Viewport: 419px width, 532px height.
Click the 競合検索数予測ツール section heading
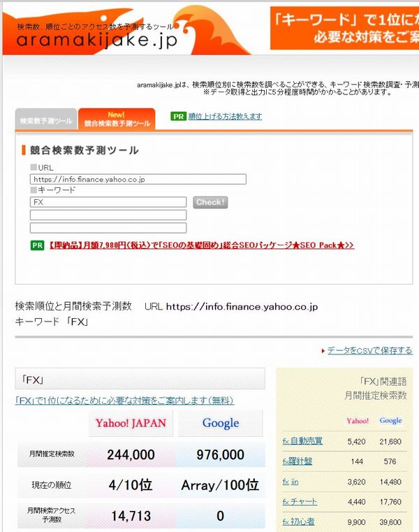coord(84,150)
